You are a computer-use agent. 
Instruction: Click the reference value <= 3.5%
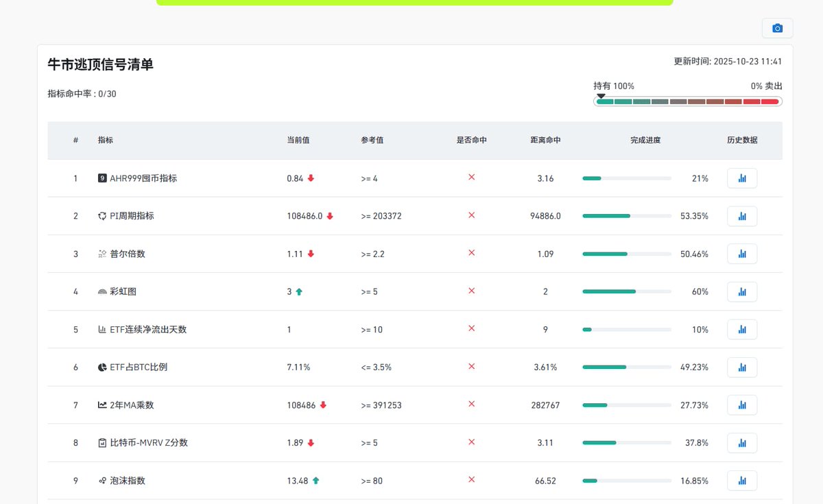[x=376, y=367]
